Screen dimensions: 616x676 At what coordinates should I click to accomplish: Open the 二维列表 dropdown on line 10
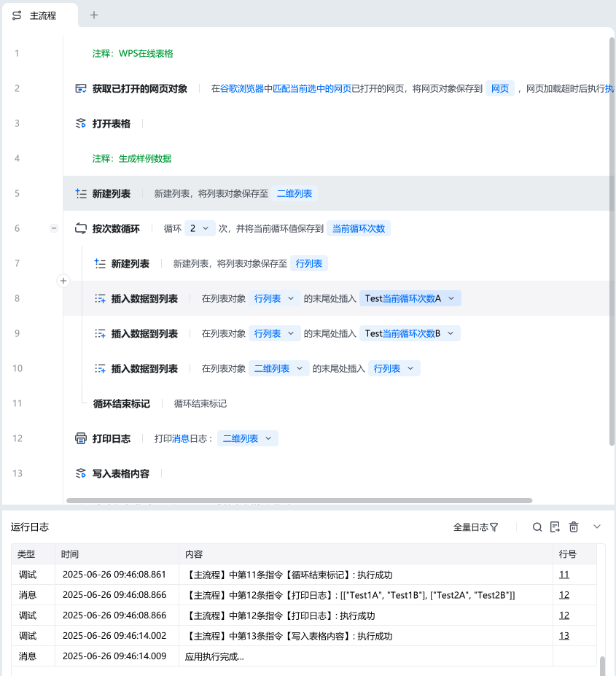(278, 368)
